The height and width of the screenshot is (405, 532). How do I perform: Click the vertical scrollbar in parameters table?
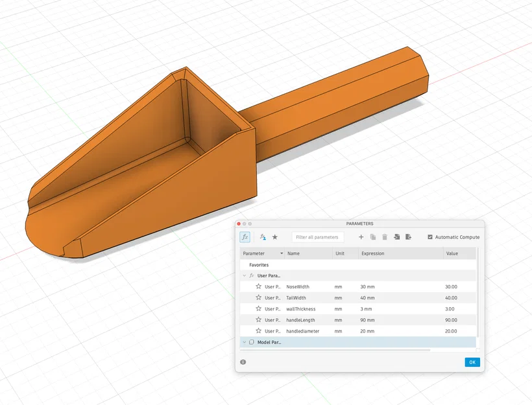tap(478, 293)
